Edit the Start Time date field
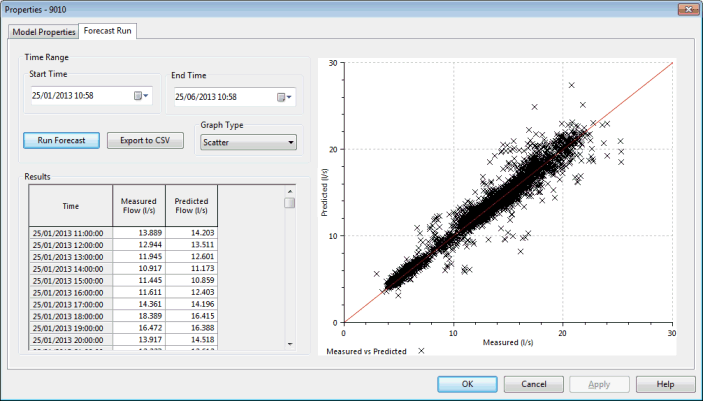The height and width of the screenshot is (401, 703). 92,96
